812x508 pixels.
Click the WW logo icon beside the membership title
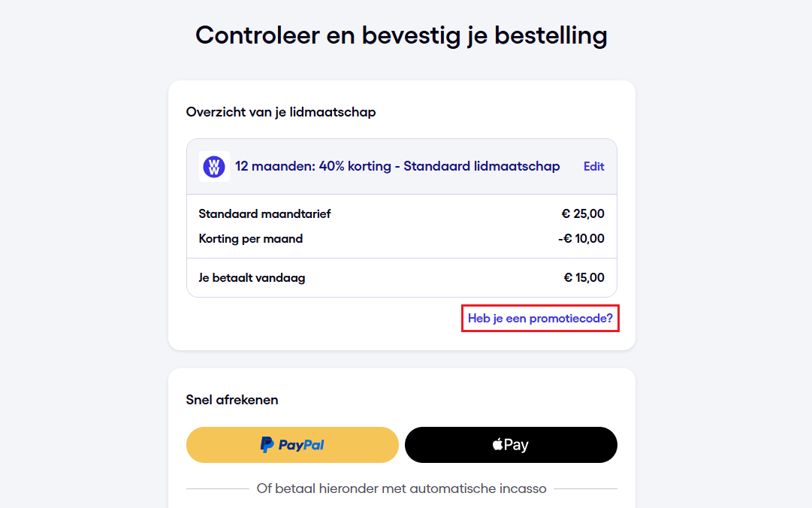click(x=213, y=166)
